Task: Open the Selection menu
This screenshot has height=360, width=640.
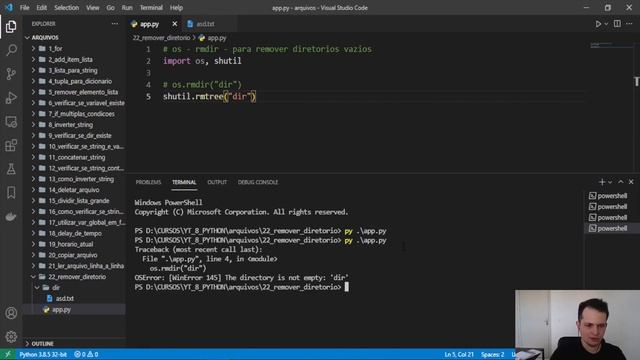Action: [x=67, y=8]
